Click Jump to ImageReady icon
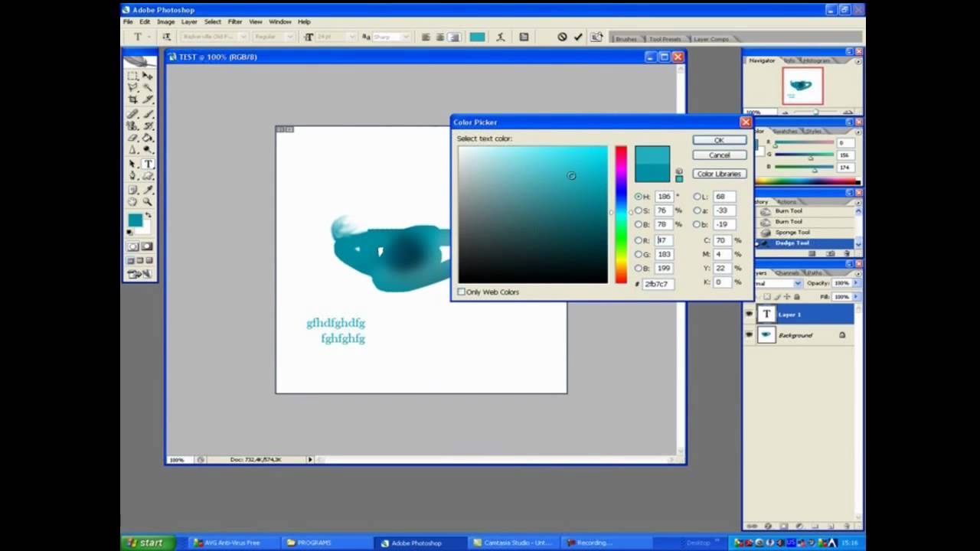This screenshot has height=551, width=980. pyautogui.click(x=140, y=273)
